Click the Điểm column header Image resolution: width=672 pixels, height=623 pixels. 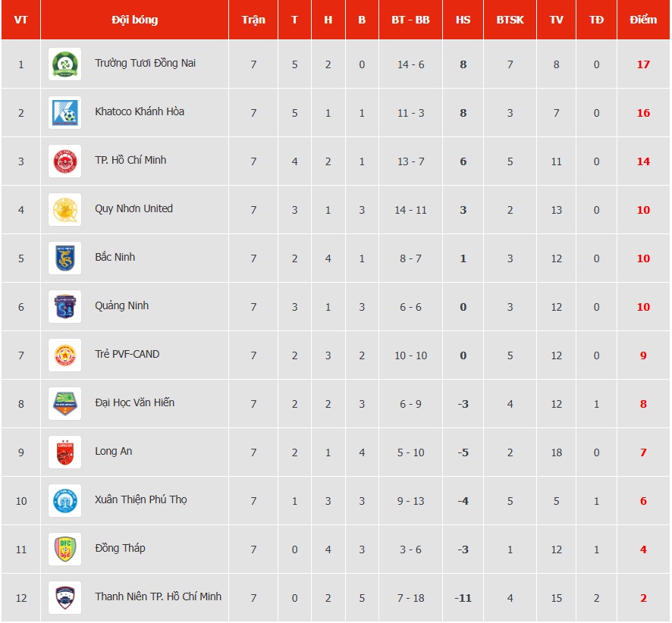click(x=642, y=20)
